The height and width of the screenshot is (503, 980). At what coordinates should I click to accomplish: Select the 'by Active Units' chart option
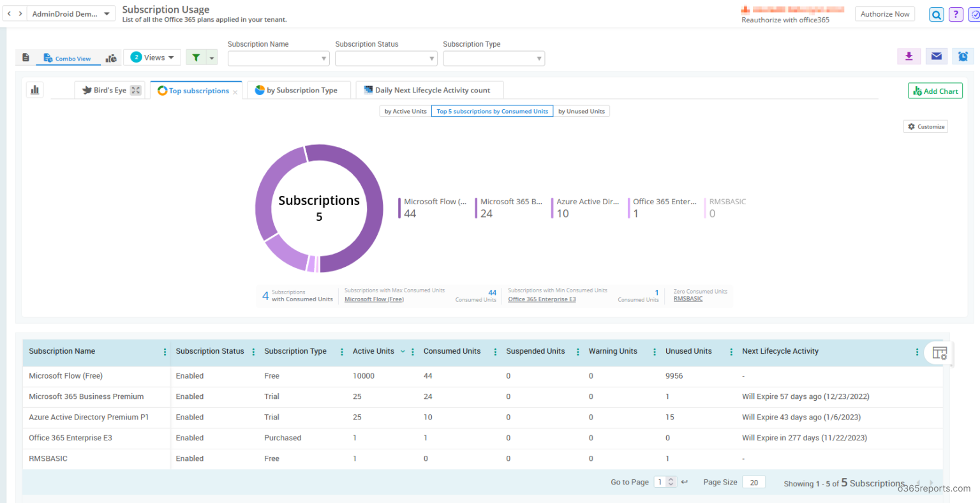tap(405, 111)
